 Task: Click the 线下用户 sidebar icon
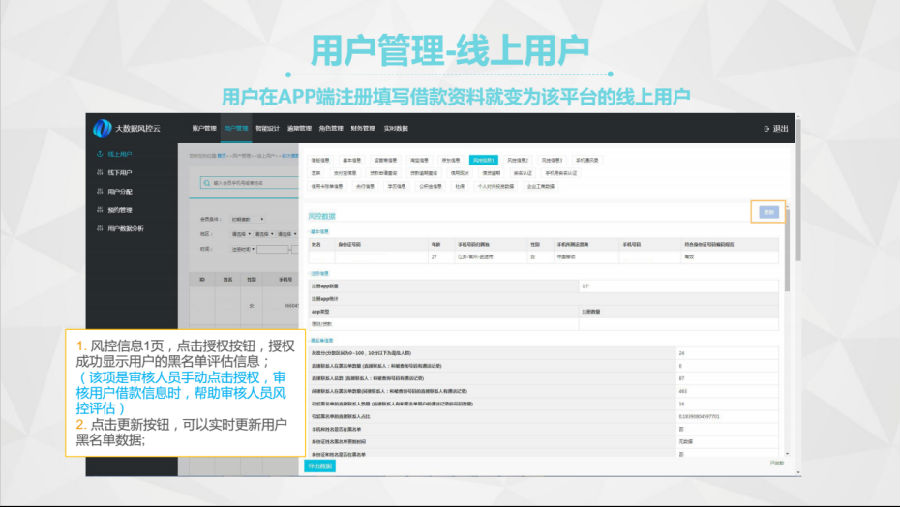99,173
